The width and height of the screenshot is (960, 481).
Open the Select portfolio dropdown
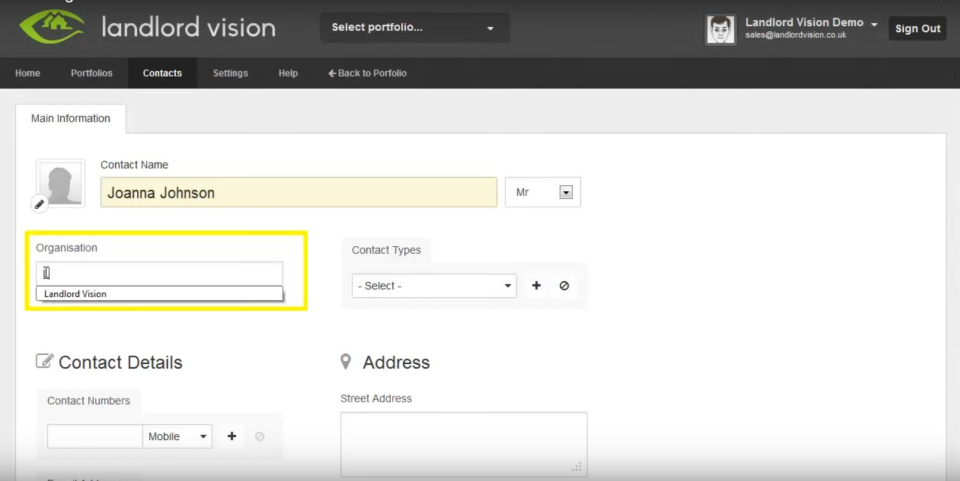[x=414, y=28]
